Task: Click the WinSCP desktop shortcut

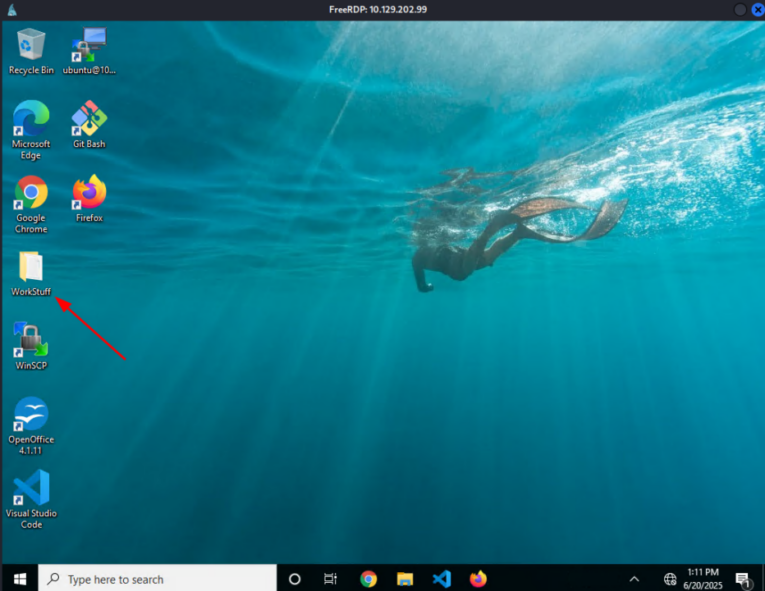Action: pos(31,341)
